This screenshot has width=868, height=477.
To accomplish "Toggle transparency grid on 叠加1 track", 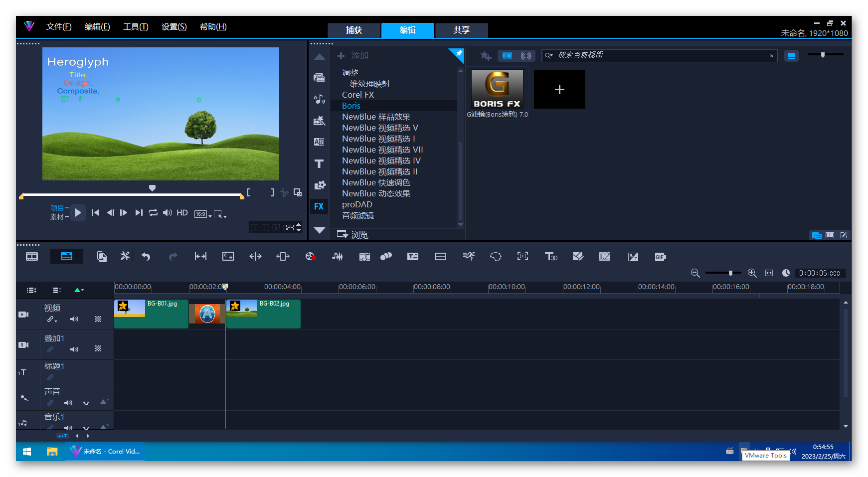I will 98,349.
